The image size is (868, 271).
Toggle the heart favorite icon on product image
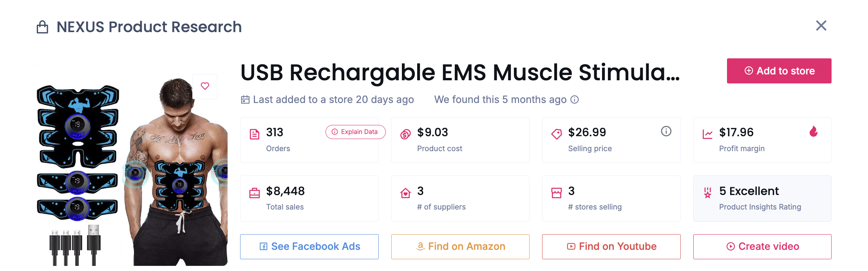click(x=205, y=86)
